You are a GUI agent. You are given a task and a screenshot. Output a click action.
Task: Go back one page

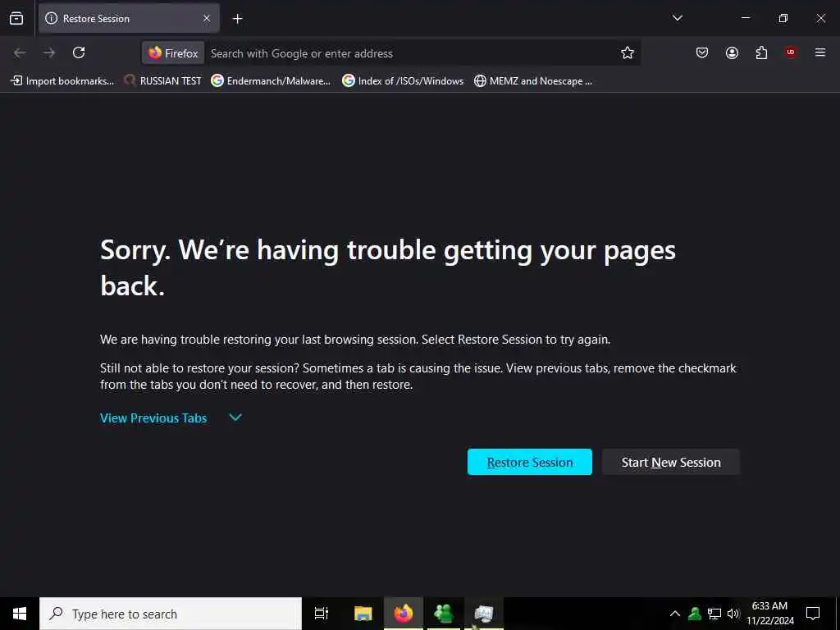coord(20,52)
